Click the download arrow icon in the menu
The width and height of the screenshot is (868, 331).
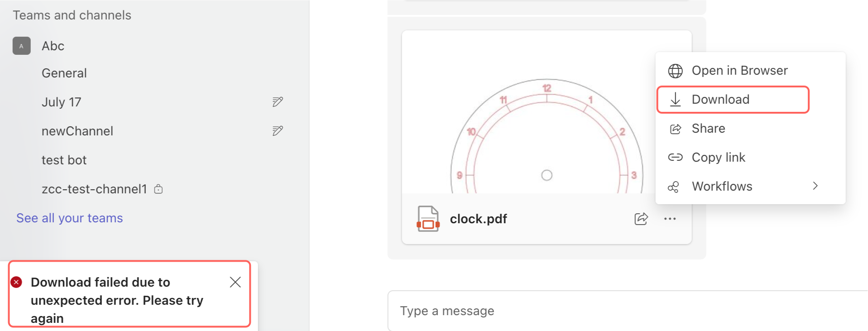pyautogui.click(x=675, y=99)
